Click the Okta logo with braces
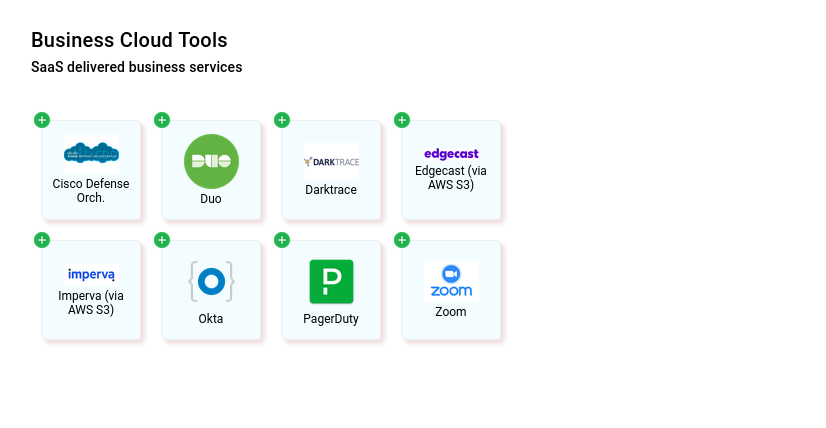This screenshot has height=428, width=826. (x=211, y=281)
